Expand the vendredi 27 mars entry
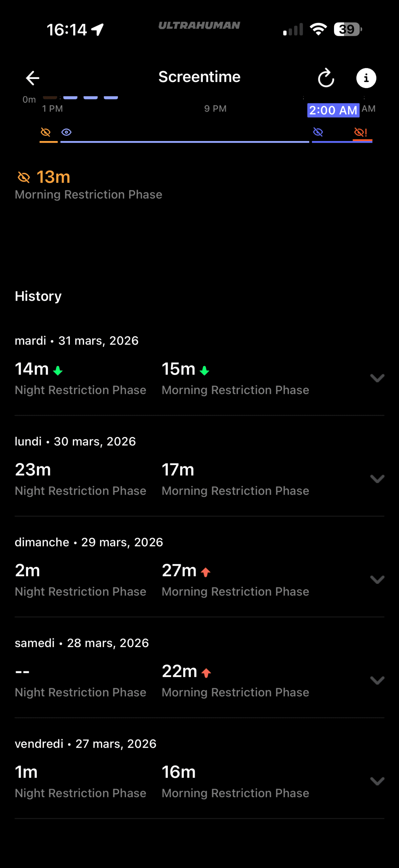 377,781
